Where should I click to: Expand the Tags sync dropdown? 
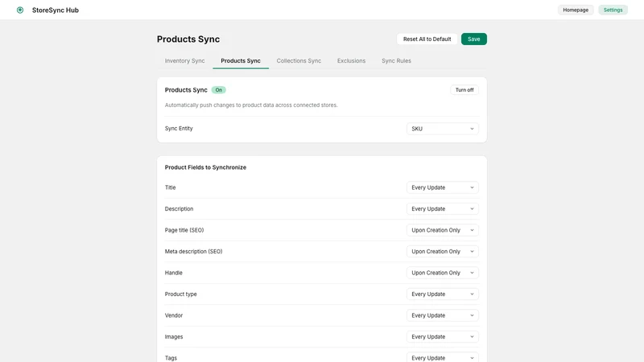[442, 358]
